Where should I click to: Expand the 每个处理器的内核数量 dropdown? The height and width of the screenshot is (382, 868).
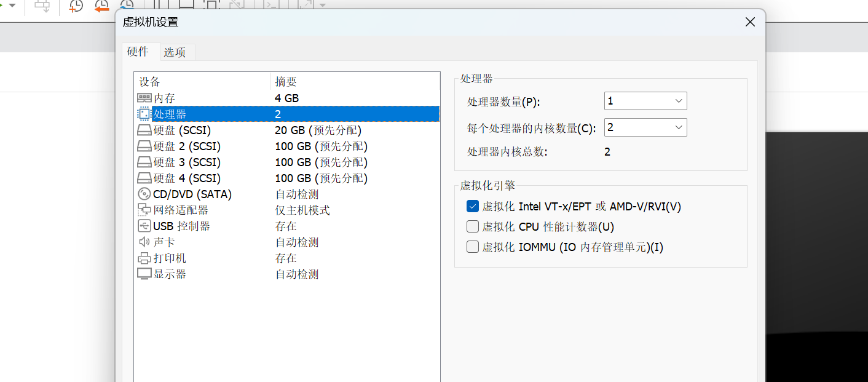(645, 127)
